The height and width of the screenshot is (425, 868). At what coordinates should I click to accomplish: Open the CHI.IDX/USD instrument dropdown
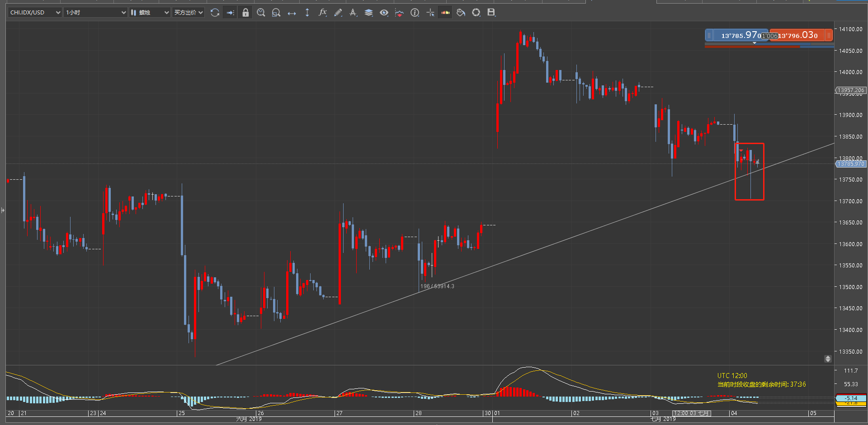pos(35,13)
